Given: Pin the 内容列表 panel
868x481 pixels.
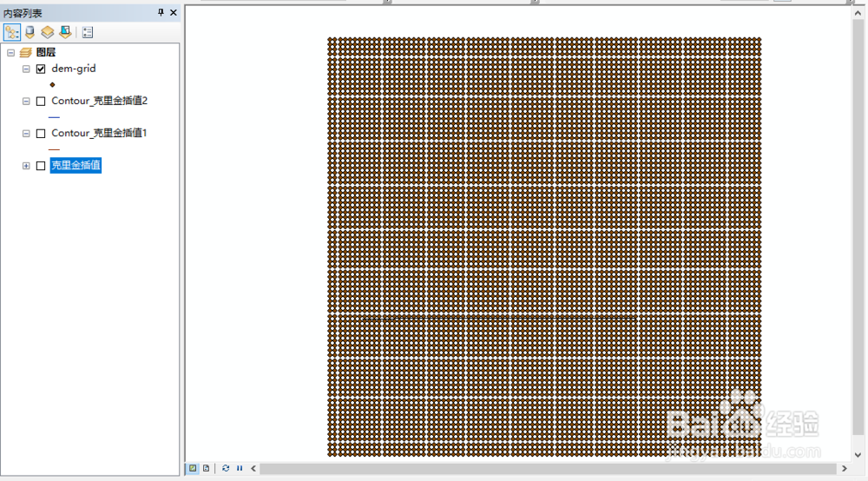Looking at the screenshot, I should tap(161, 12).
